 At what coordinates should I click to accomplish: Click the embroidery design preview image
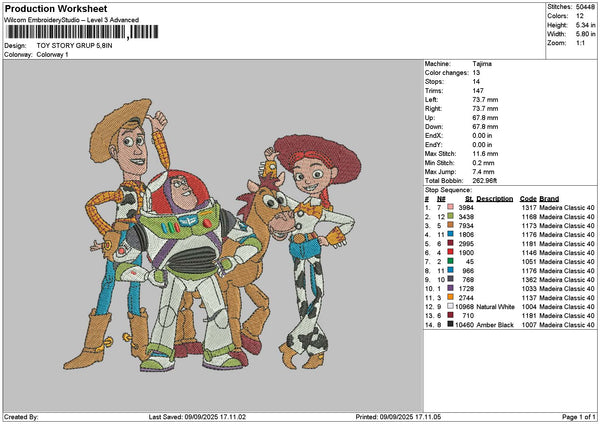click(213, 236)
